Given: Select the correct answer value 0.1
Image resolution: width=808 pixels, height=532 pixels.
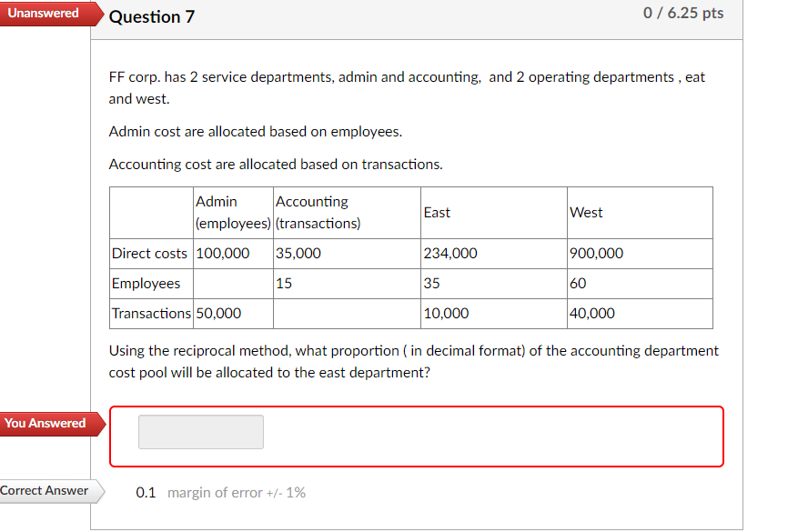Looking at the screenshot, I should 146,491.
